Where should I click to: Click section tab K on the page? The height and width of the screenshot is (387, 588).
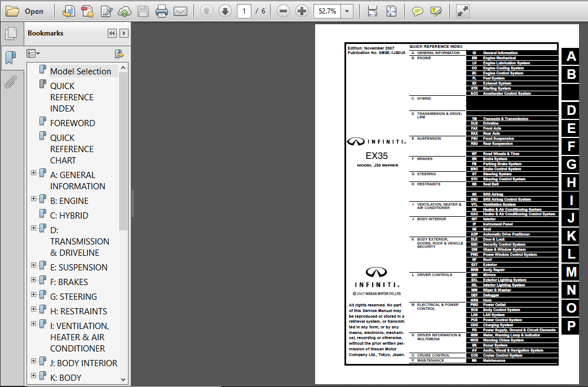[571, 237]
